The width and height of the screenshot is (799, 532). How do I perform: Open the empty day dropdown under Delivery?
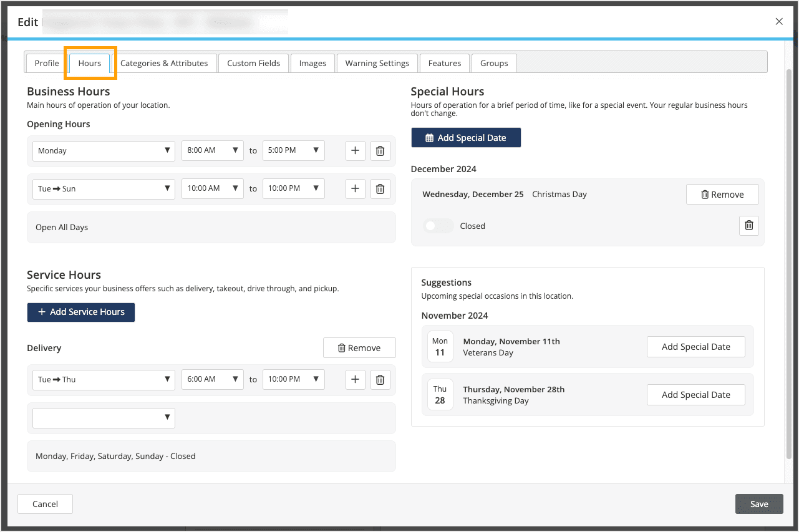104,418
